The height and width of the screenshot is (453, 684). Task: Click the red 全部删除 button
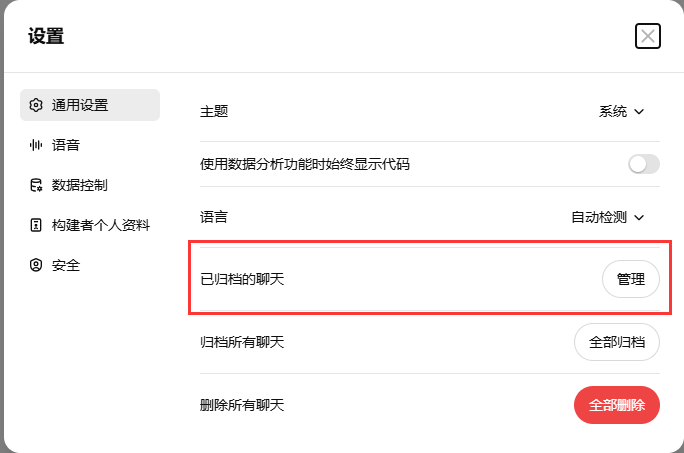click(x=617, y=405)
